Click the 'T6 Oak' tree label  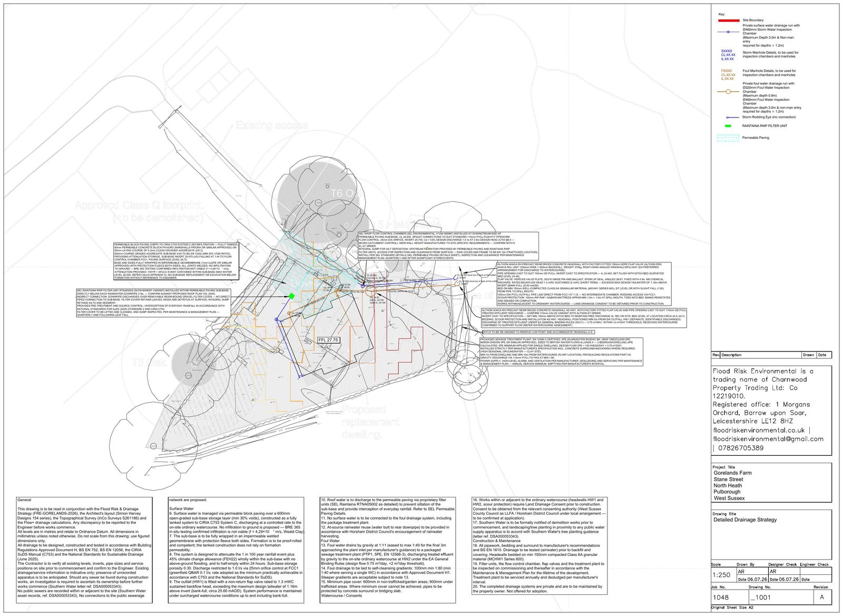point(345,194)
